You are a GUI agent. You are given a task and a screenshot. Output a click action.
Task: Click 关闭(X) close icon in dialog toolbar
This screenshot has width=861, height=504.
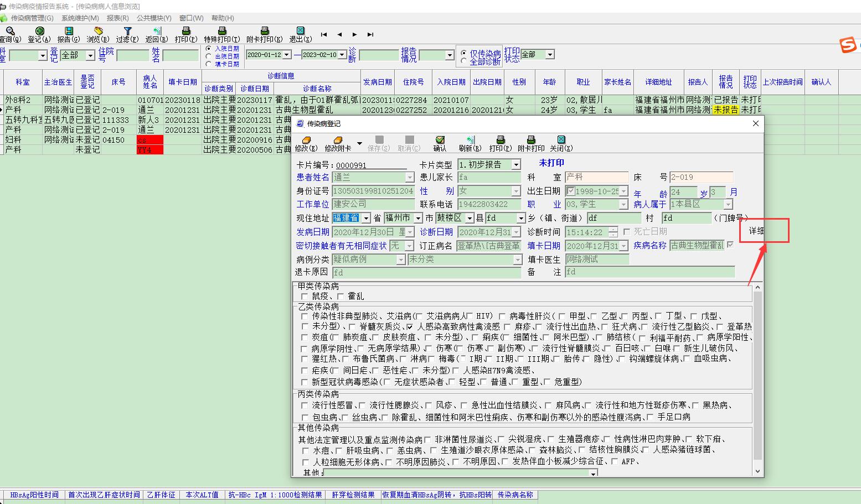click(x=561, y=140)
